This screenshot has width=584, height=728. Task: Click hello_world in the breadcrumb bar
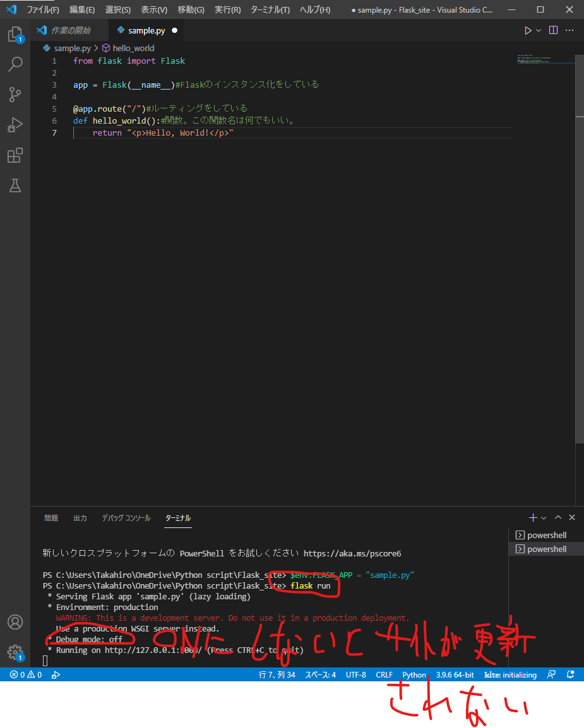click(x=133, y=47)
